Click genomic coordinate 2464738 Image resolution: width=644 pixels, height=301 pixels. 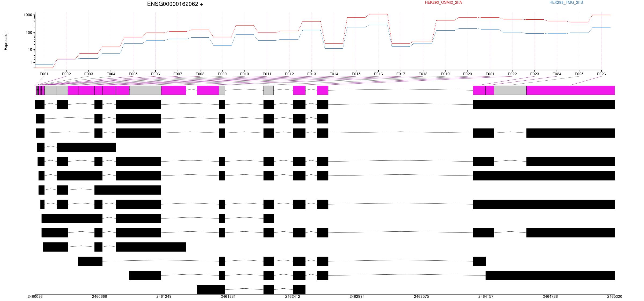(550, 296)
